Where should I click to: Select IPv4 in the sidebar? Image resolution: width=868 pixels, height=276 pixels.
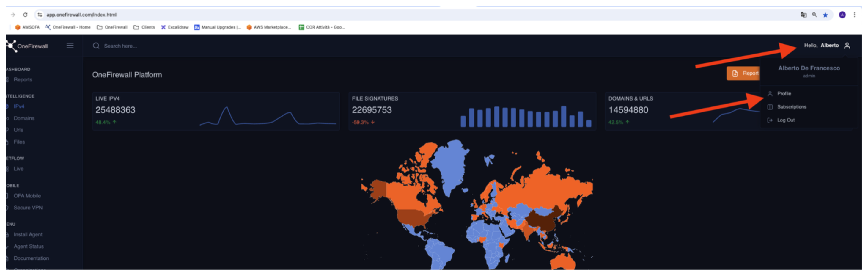pos(19,106)
